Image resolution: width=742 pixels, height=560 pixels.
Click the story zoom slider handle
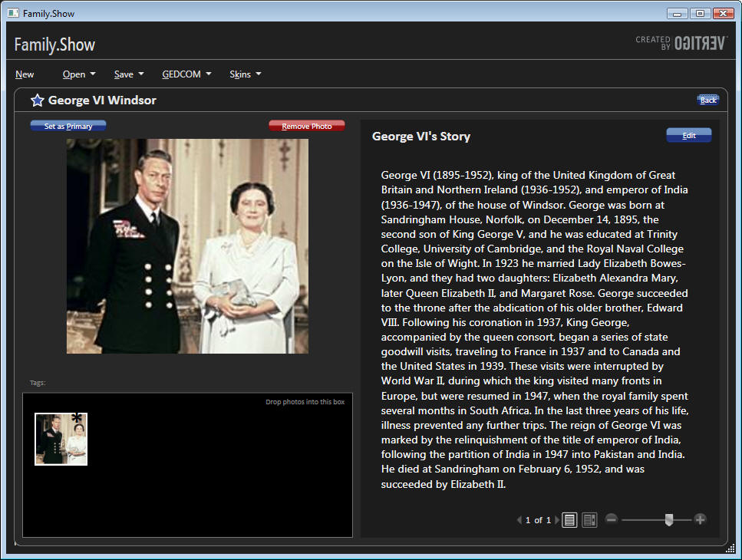pos(668,520)
